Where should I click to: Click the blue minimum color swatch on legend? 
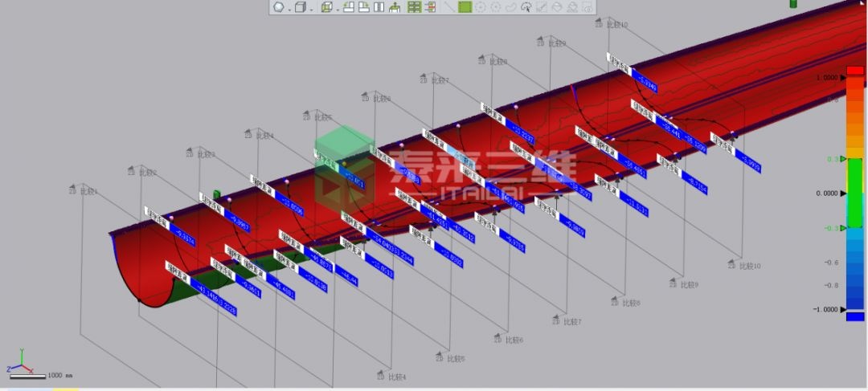pyautogui.click(x=854, y=316)
